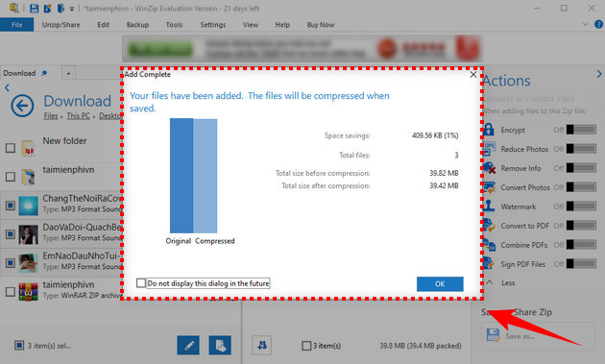Click the Encrypt padlock icon
The image size is (605, 364).
pyautogui.click(x=489, y=130)
